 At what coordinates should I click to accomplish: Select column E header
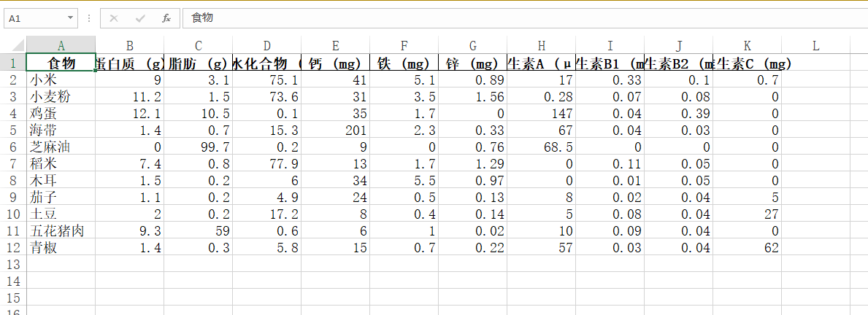click(x=336, y=45)
